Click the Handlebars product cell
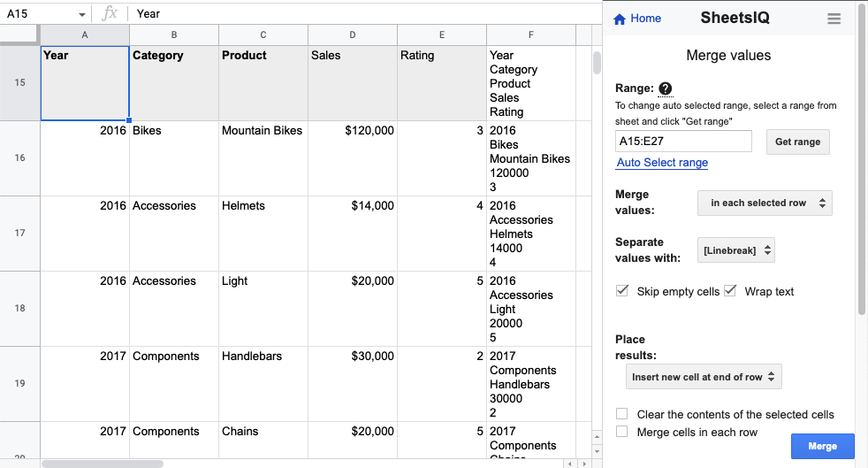Viewport: 868px width, 468px height. [263, 384]
